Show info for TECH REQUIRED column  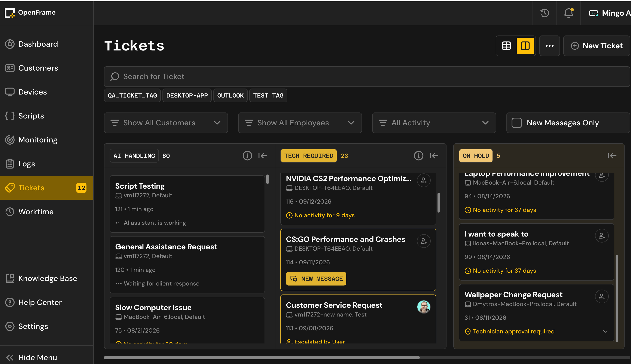[418, 156]
